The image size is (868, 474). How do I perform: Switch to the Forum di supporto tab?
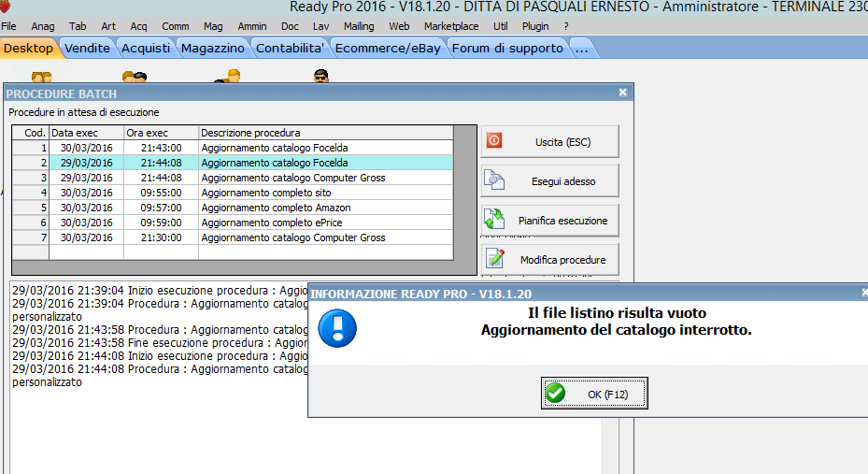click(x=507, y=49)
